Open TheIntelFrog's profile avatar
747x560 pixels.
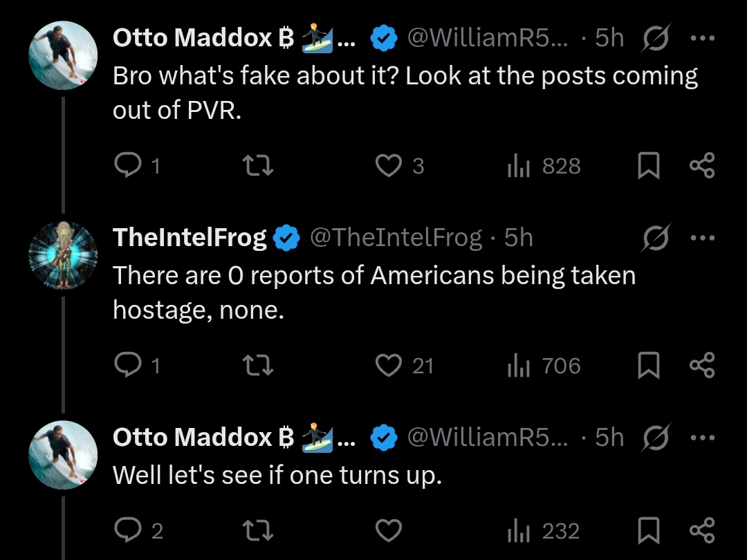[x=63, y=254]
